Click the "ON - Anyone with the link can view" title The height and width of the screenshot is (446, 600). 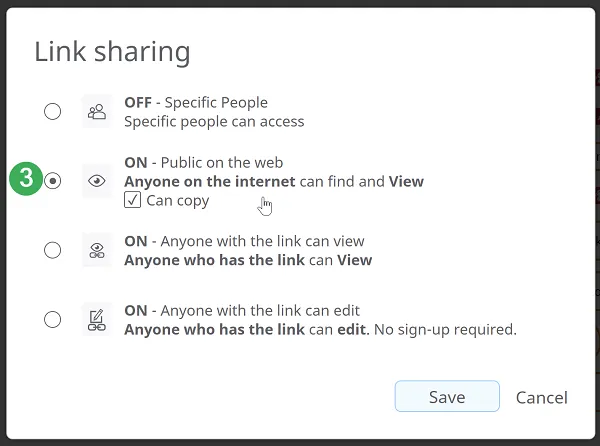coord(244,241)
